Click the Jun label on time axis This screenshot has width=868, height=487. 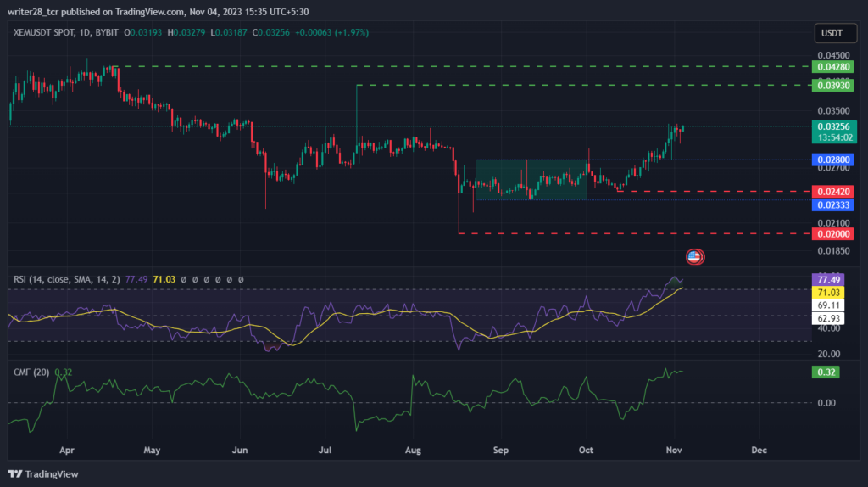(x=239, y=450)
